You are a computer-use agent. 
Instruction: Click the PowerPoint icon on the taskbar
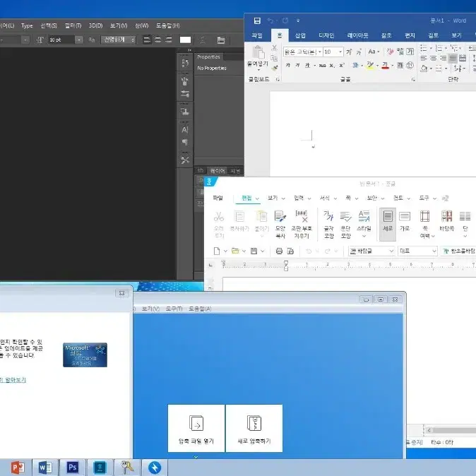[18, 468]
